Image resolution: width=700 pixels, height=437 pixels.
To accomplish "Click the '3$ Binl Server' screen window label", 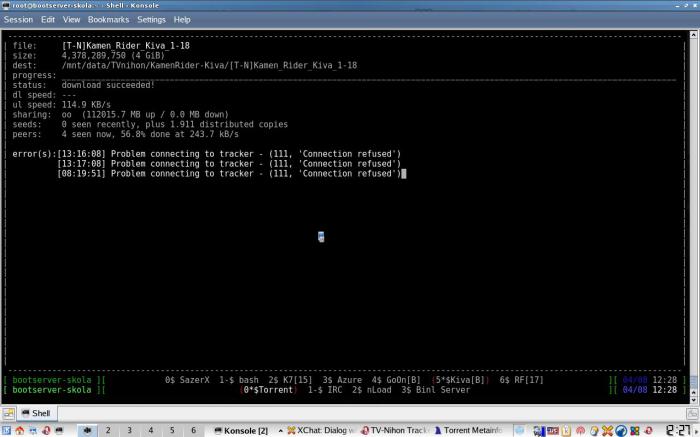I will pos(435,390).
